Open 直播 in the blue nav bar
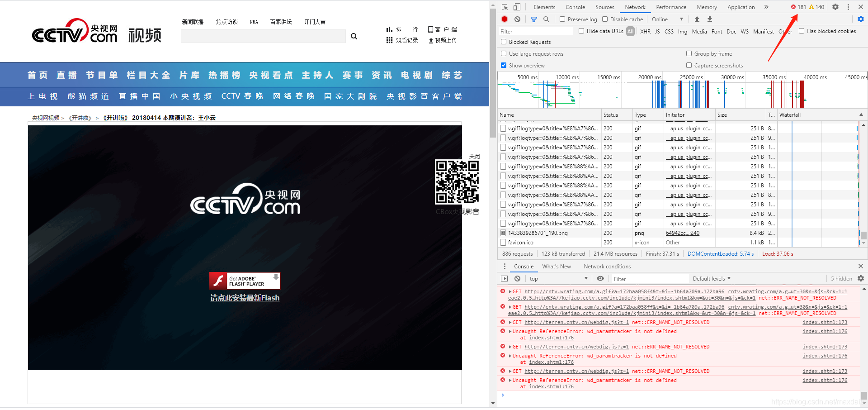 pos(67,75)
